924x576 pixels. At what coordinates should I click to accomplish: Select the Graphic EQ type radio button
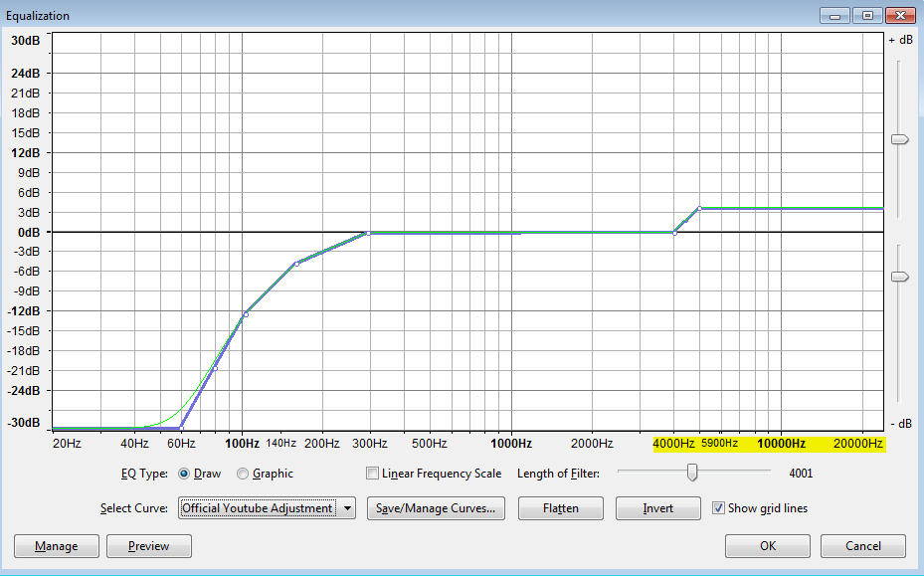(x=243, y=474)
